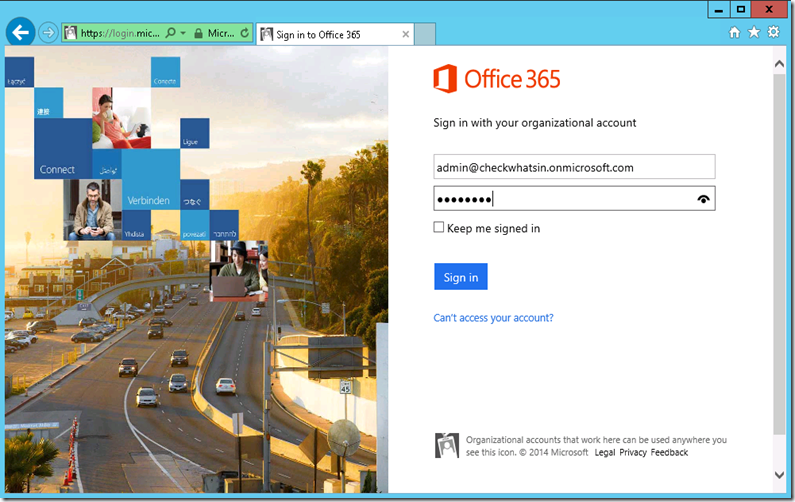This screenshot has width=795, height=502.
Task: Open Favorites with the star icon
Action: click(754, 32)
